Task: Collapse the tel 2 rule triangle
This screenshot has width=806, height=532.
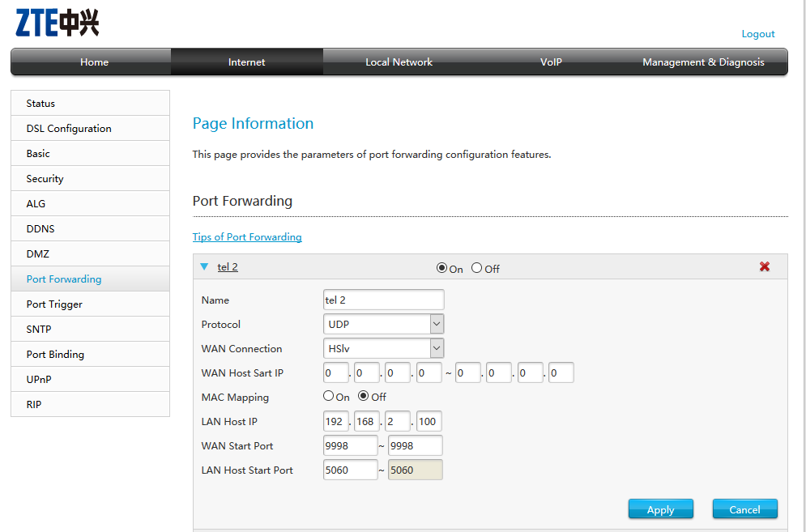Action: pyautogui.click(x=204, y=266)
